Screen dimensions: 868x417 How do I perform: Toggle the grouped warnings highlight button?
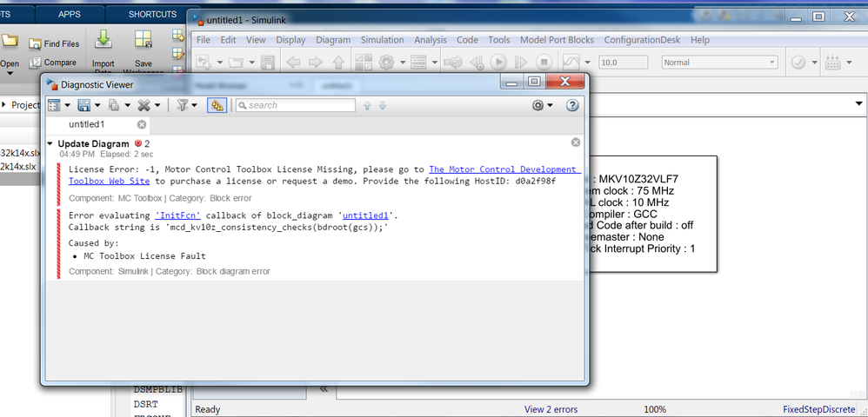217,105
